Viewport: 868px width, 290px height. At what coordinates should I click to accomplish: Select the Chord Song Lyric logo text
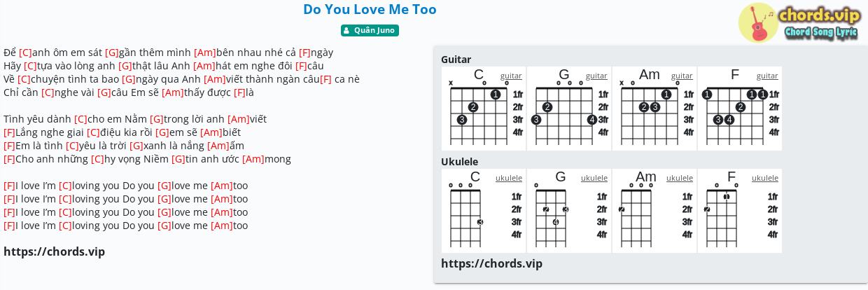[821, 32]
